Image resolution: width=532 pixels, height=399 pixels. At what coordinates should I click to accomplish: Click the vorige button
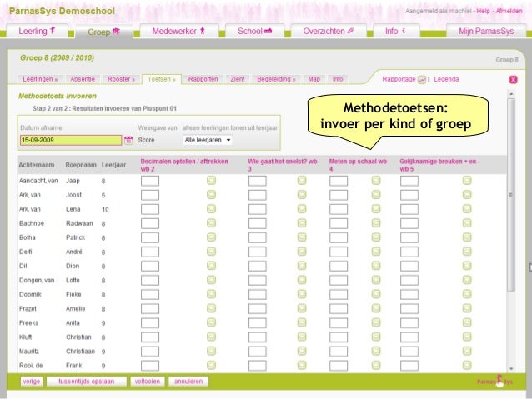click(x=32, y=382)
